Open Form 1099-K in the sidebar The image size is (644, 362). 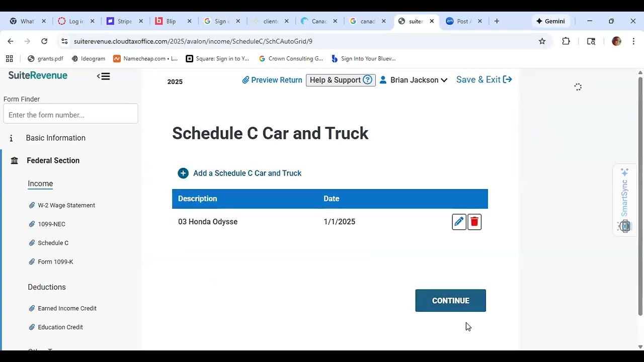pyautogui.click(x=55, y=262)
